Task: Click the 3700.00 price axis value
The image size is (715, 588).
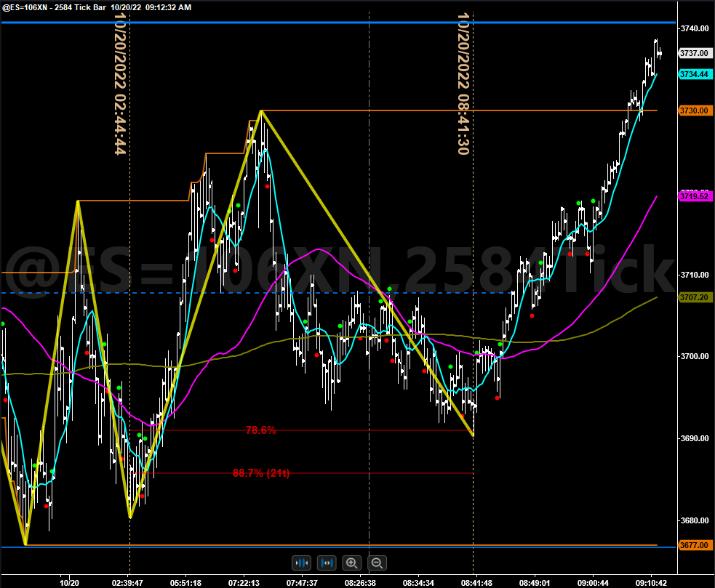Action: 695,356
